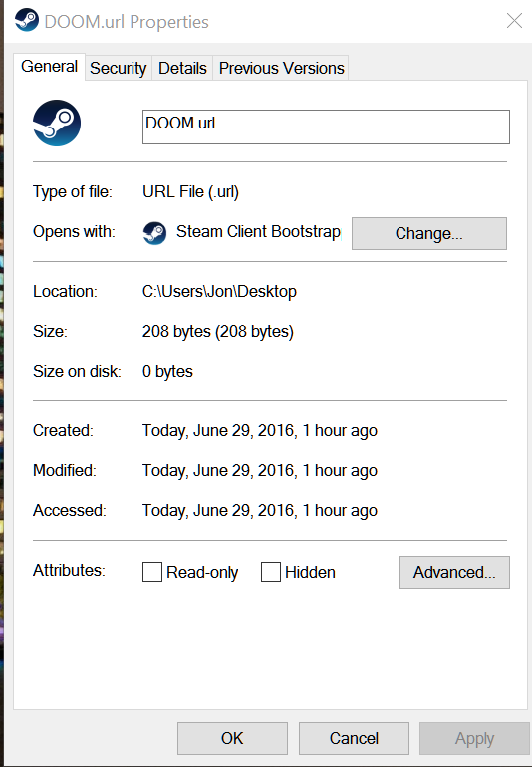
Task: Click the 'Accessed:' label
Action: [x=70, y=511]
